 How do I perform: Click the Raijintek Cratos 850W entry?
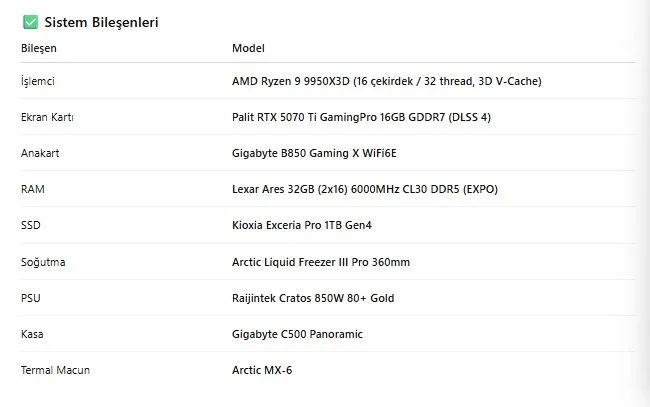tap(313, 298)
